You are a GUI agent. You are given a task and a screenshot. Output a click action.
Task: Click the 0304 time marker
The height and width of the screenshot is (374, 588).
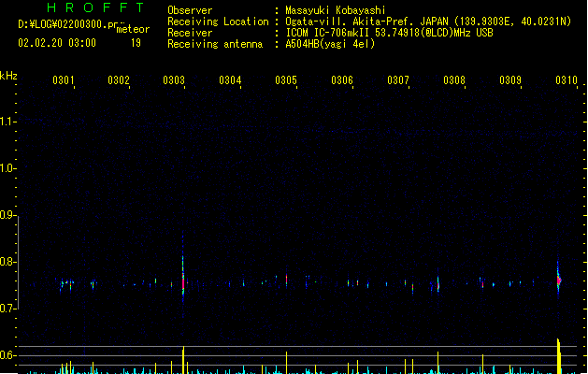(230, 80)
